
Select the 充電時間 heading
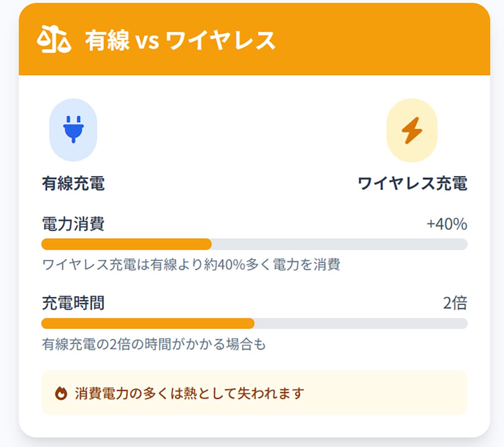tap(73, 303)
